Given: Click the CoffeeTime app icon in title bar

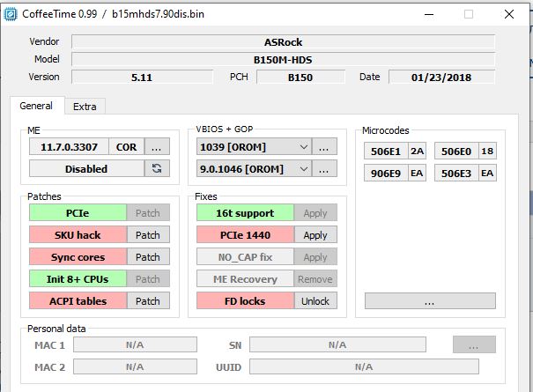Looking at the screenshot, I should click(x=11, y=14).
